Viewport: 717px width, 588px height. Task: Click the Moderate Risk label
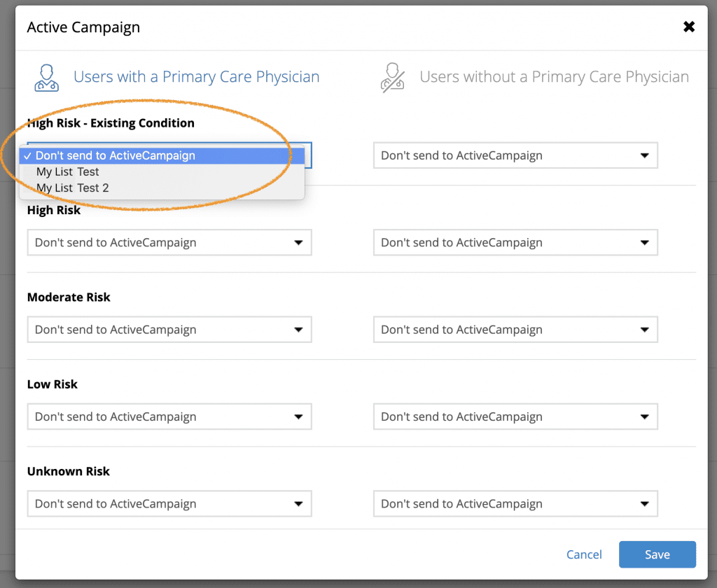[x=69, y=297]
